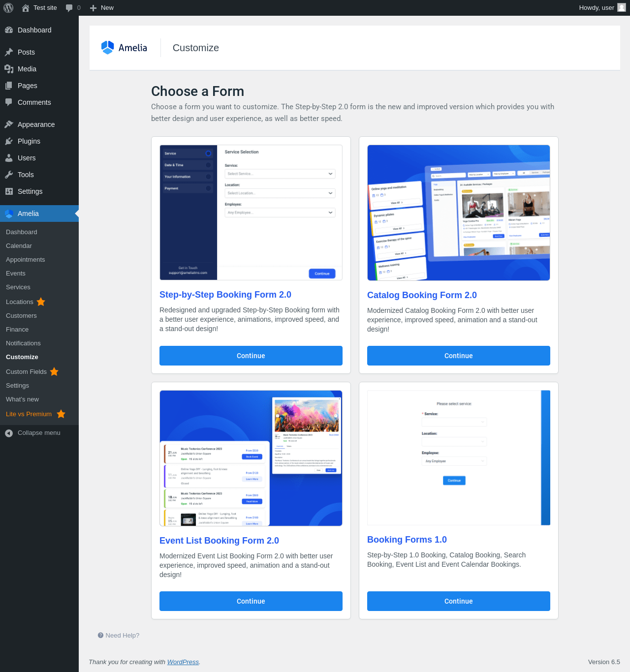This screenshot has height=672, width=630.
Task: Select the Customize submenu item
Action: [x=22, y=357]
